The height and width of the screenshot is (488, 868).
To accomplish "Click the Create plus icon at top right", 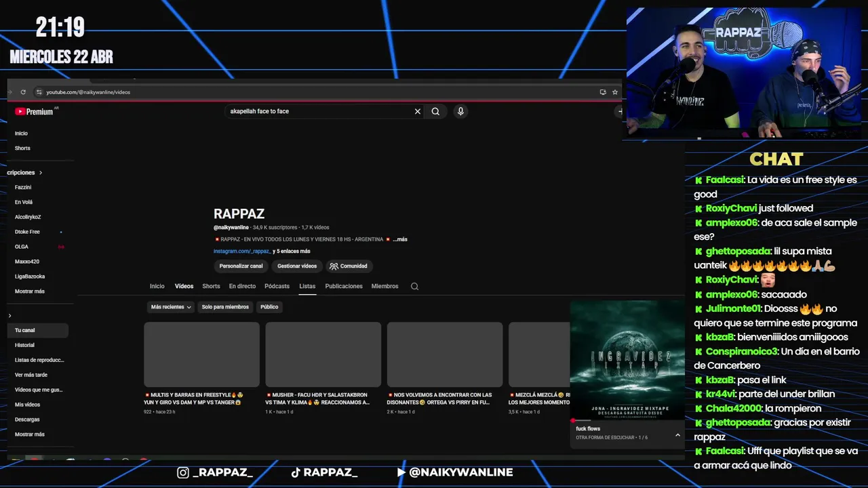I will (x=619, y=111).
